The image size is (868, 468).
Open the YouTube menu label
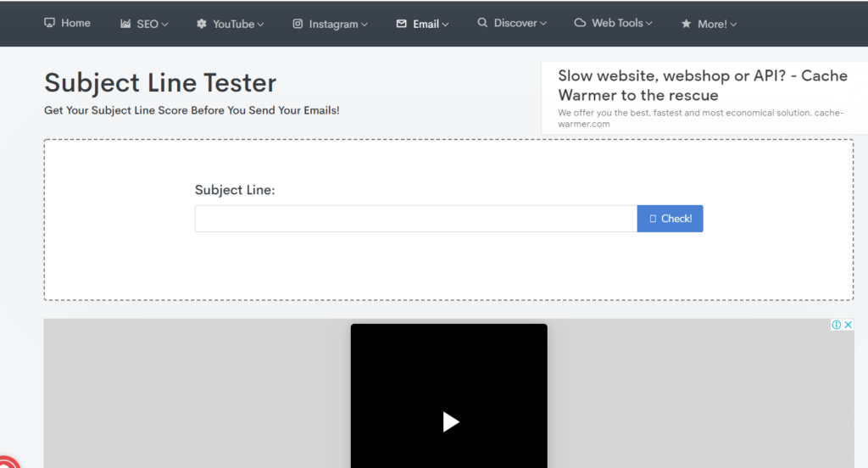pos(234,24)
